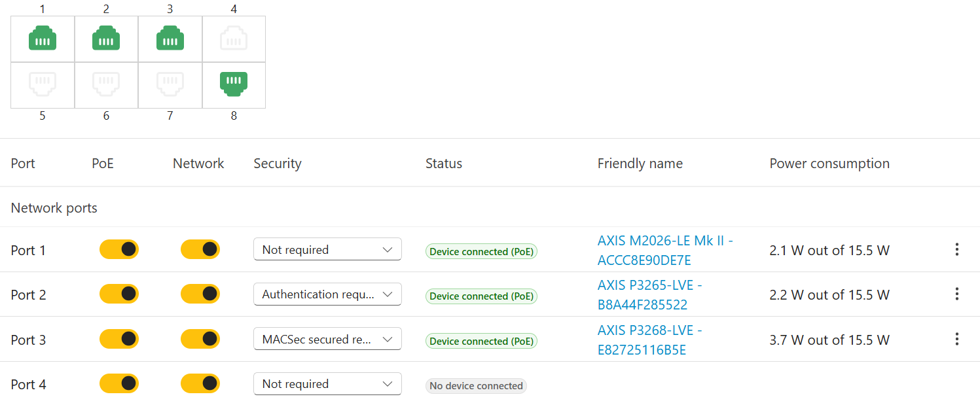This screenshot has height=403, width=980.
Task: Click the Port 1 row label
Action: pyautogui.click(x=28, y=250)
